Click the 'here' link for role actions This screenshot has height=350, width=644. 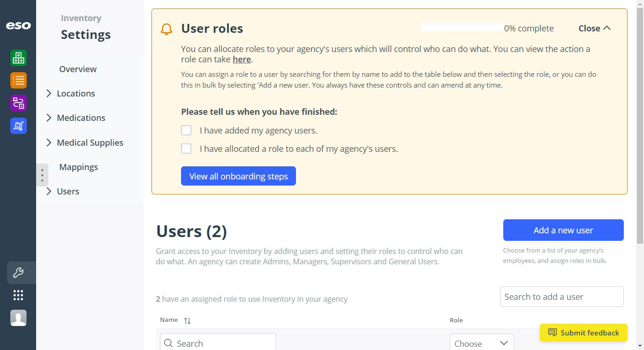pyautogui.click(x=242, y=60)
